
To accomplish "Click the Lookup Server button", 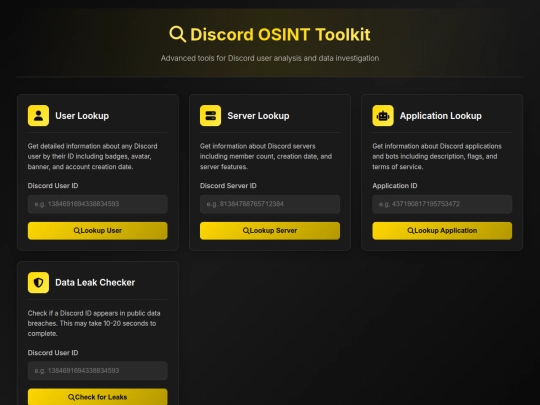I will point(270,231).
